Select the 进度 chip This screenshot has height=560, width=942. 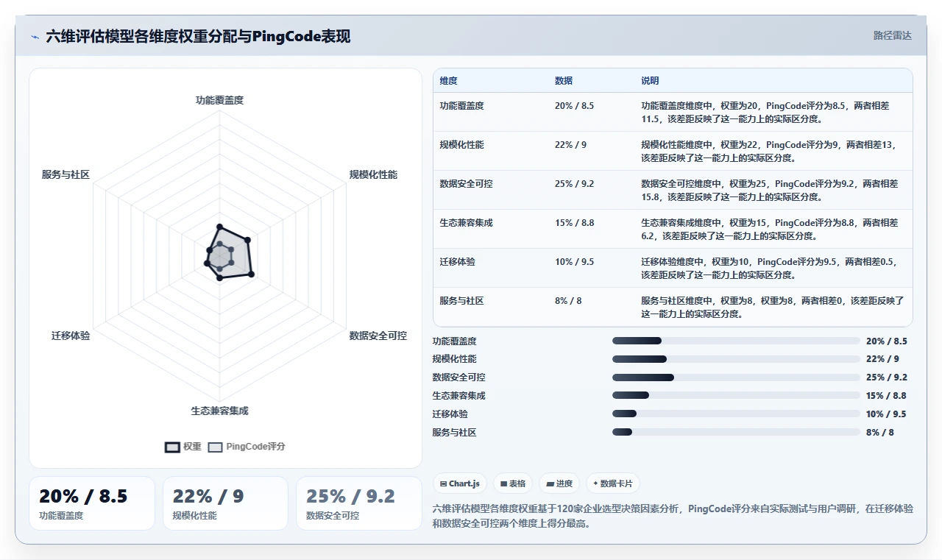point(559,483)
